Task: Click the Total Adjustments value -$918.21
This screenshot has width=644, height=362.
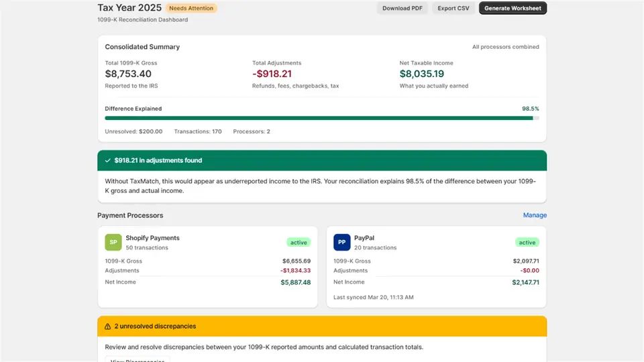Action: (272, 74)
